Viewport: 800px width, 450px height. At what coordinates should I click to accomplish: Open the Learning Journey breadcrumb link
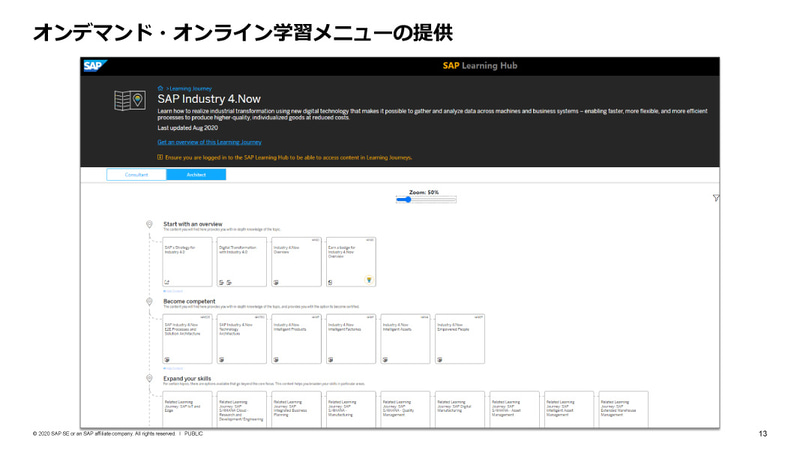[190, 88]
